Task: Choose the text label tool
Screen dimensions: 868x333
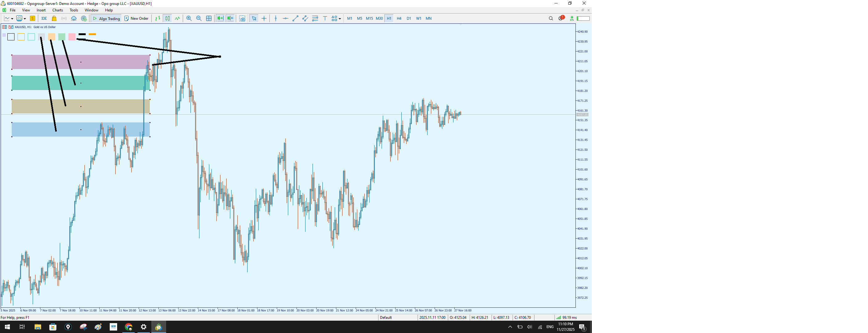Action: coord(325,18)
